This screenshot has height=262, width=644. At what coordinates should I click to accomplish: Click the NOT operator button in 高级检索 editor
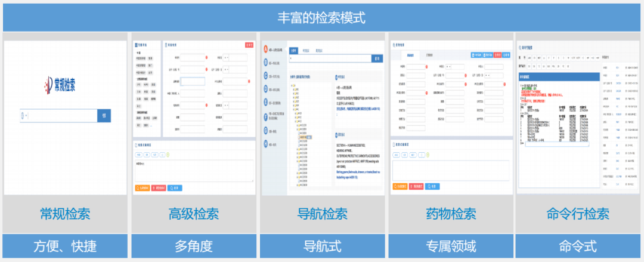click(x=155, y=155)
